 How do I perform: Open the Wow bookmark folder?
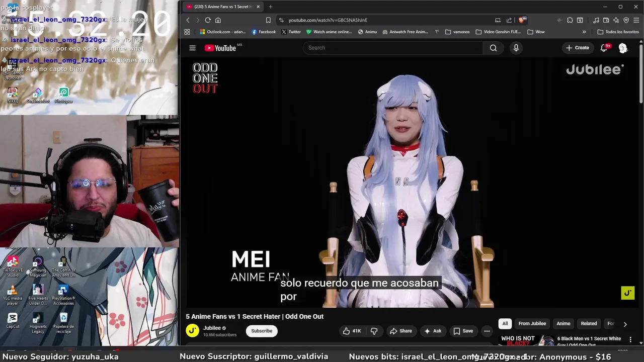pos(536,32)
